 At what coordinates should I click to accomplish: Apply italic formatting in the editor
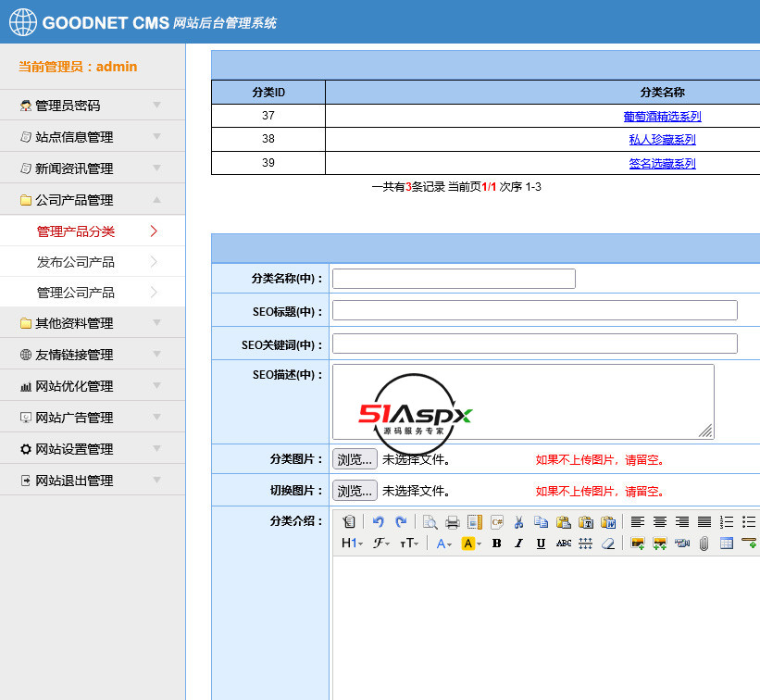(x=518, y=544)
